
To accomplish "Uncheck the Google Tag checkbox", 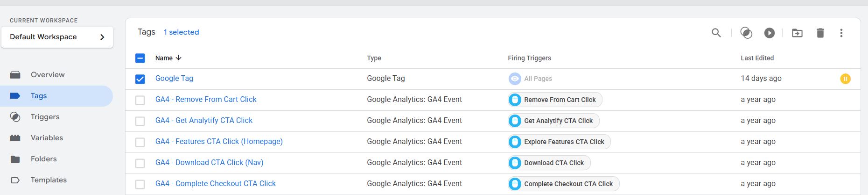I will click(x=140, y=79).
